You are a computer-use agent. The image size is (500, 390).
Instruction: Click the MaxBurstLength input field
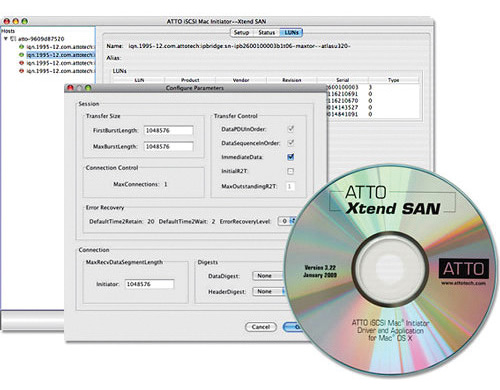tap(169, 146)
